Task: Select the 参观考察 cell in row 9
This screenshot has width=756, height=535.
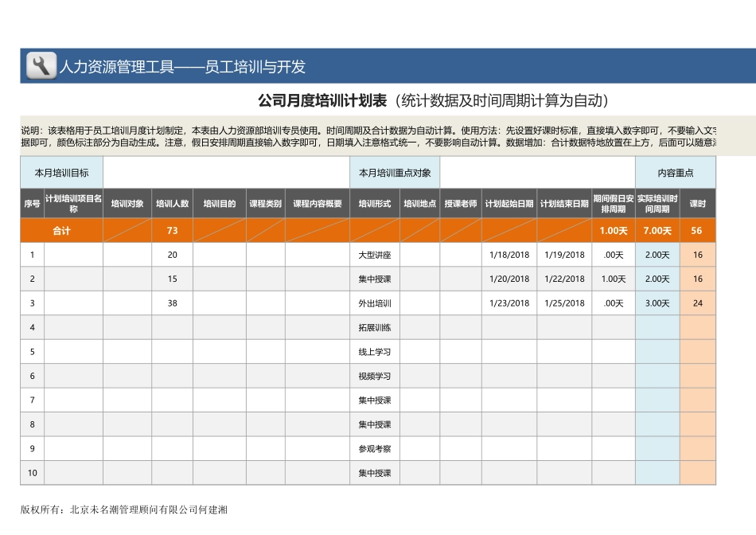Action: pos(375,449)
